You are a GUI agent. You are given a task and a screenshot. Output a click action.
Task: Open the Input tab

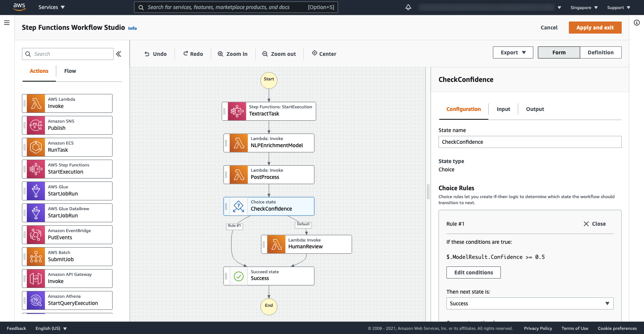pyautogui.click(x=503, y=109)
